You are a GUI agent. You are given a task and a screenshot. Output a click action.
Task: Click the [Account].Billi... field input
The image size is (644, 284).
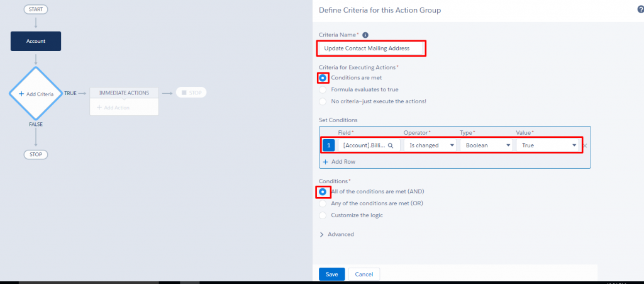click(x=369, y=145)
